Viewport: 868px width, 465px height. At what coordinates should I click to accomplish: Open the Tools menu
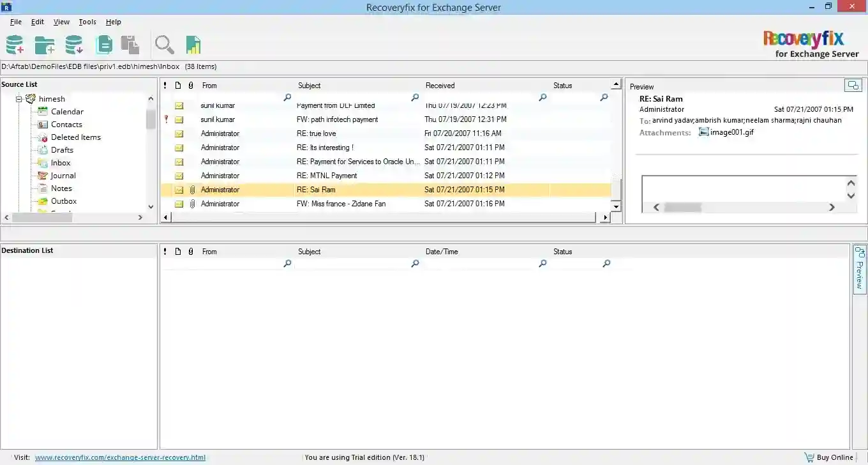(87, 22)
